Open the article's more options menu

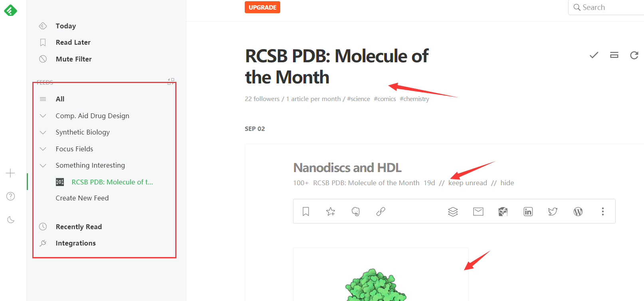coord(602,212)
